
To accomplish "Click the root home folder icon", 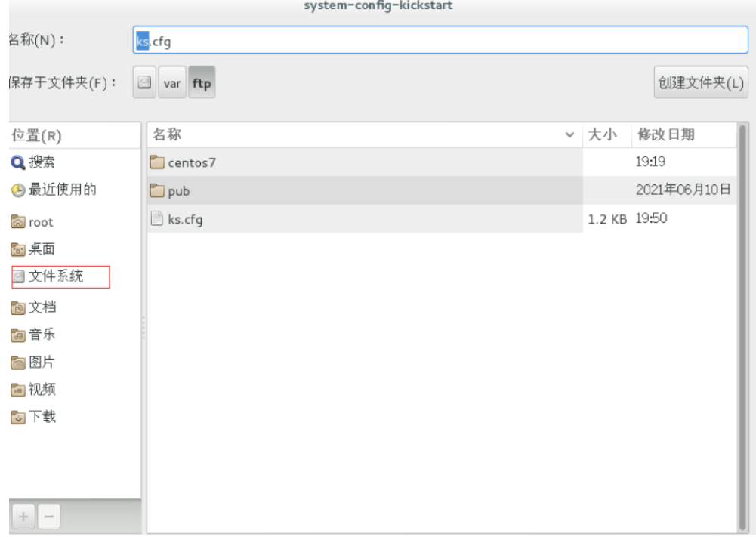I will coord(18,222).
